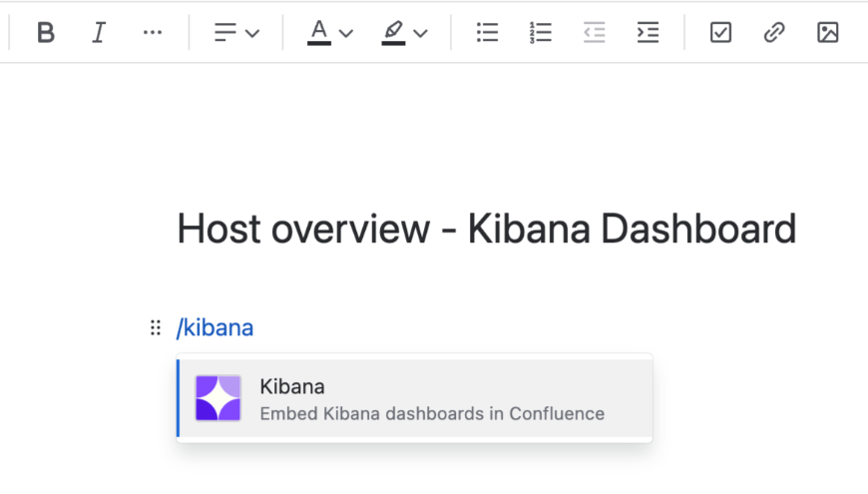Open text alignment menu icon

pos(225,33)
